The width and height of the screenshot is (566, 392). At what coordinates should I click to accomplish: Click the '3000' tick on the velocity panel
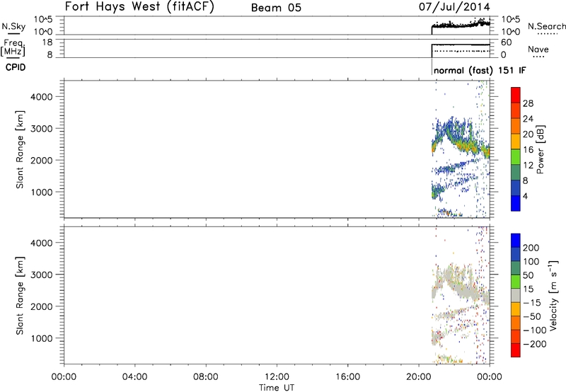(x=41, y=275)
